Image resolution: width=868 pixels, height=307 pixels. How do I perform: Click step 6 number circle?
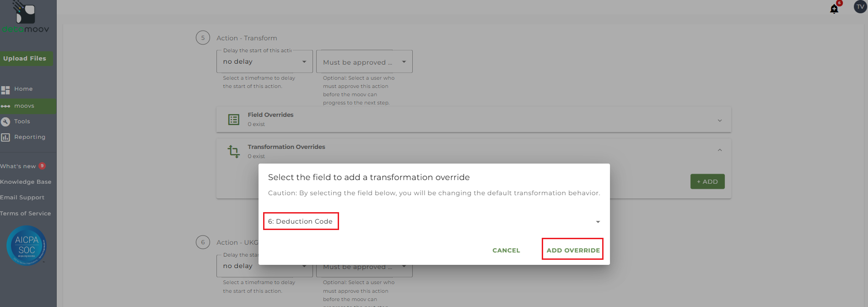(203, 242)
